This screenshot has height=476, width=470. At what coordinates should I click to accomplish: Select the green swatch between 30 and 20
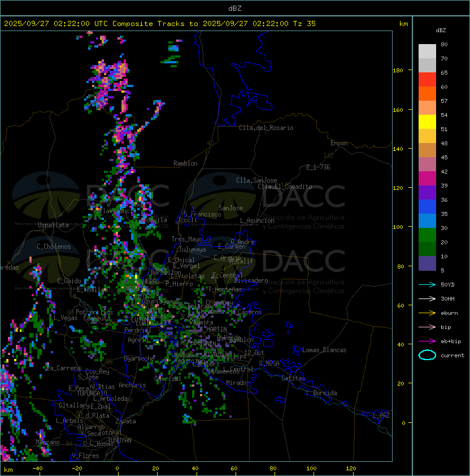[427, 235]
